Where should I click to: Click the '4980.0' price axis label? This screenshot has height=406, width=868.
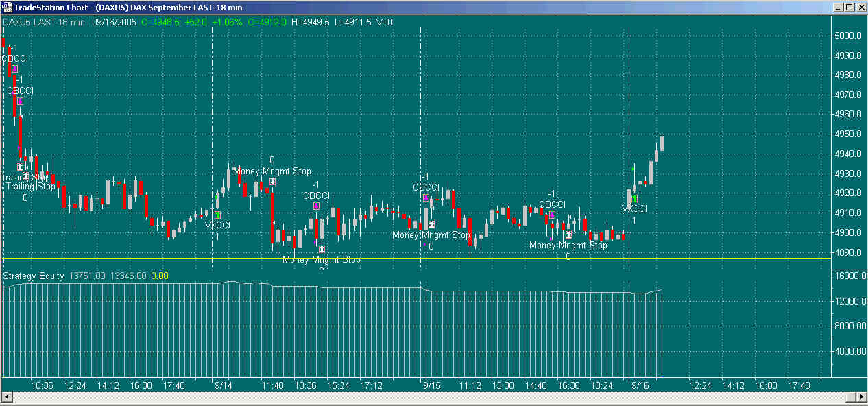[847, 75]
